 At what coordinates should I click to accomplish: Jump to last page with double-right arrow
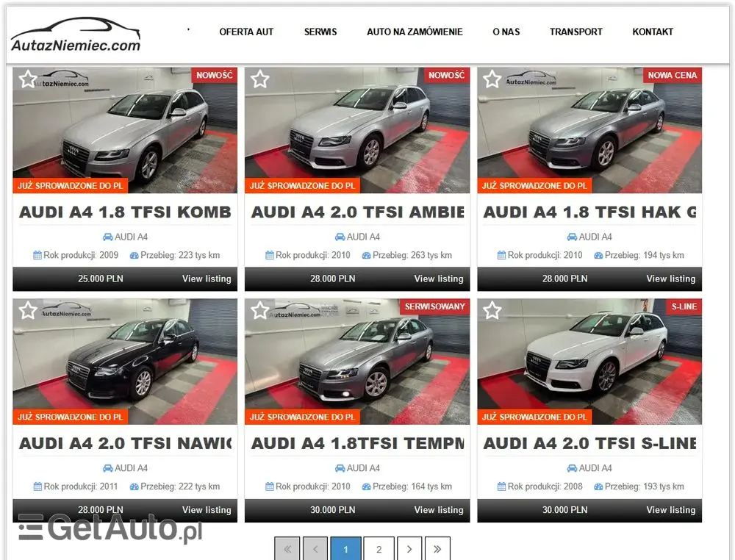point(437,549)
